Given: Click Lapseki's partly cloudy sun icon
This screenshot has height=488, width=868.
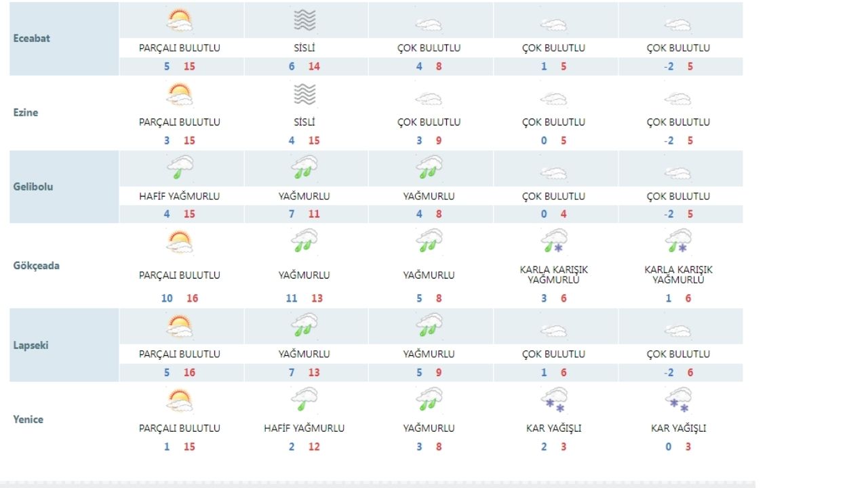Looking at the screenshot, I should (180, 327).
